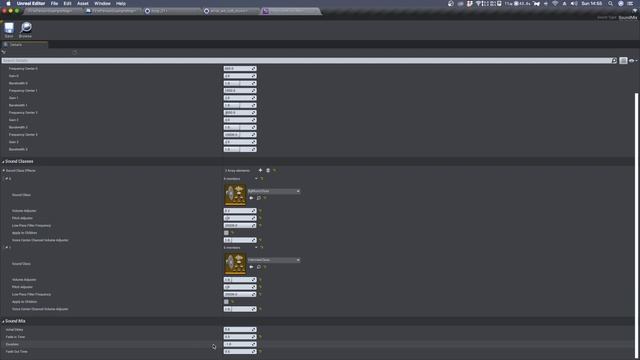Collapse array element 0

point(6,179)
